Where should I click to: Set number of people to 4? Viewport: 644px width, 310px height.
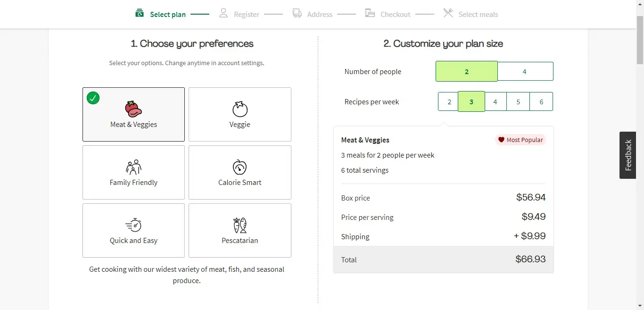(525, 72)
